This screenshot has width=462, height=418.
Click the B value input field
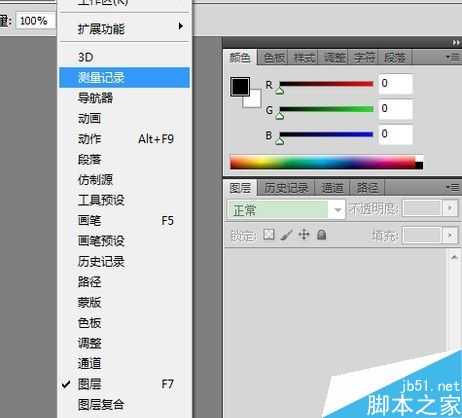coord(395,135)
